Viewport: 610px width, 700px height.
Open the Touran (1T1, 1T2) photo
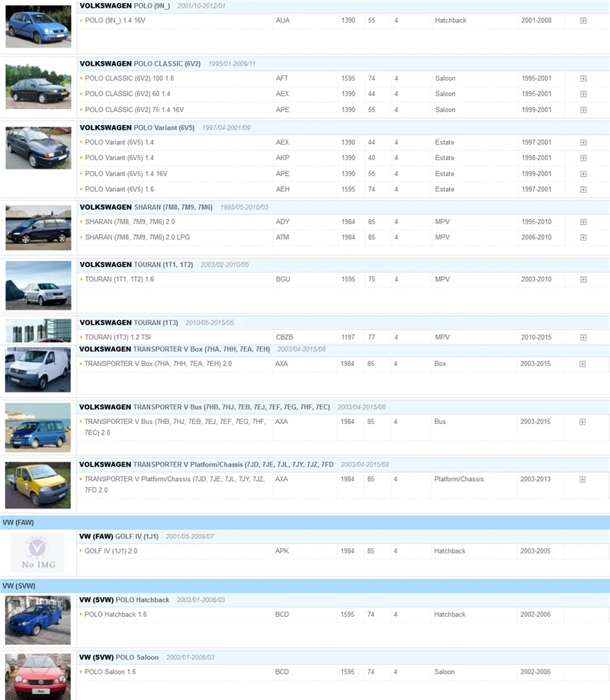38,285
